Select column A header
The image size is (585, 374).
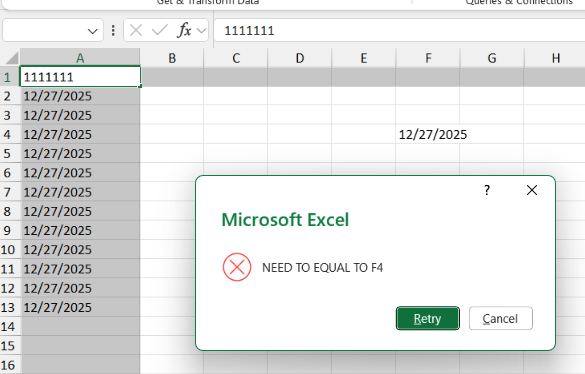tap(80, 58)
